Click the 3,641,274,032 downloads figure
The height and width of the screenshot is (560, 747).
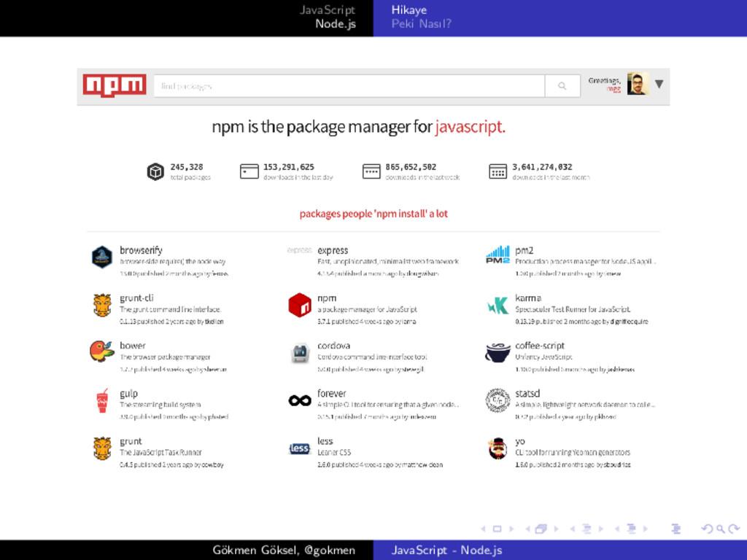542,167
